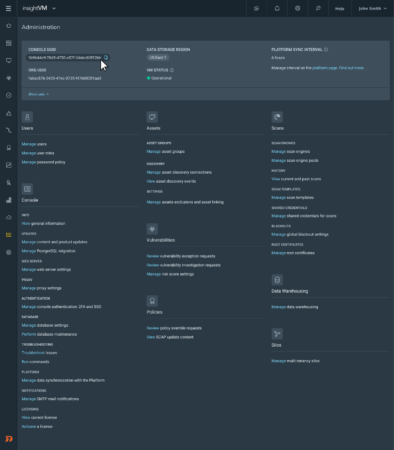
Task: Click the Users section icon
Action: point(27,117)
